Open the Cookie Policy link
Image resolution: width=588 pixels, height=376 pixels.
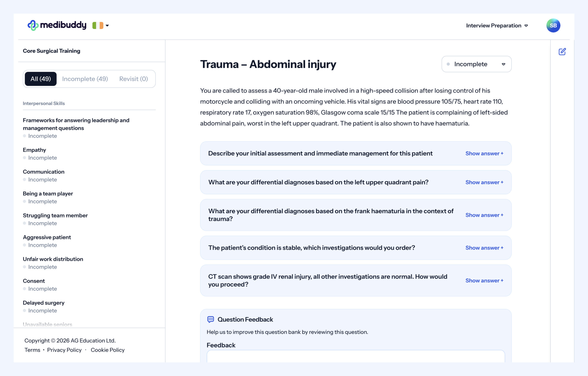point(107,350)
